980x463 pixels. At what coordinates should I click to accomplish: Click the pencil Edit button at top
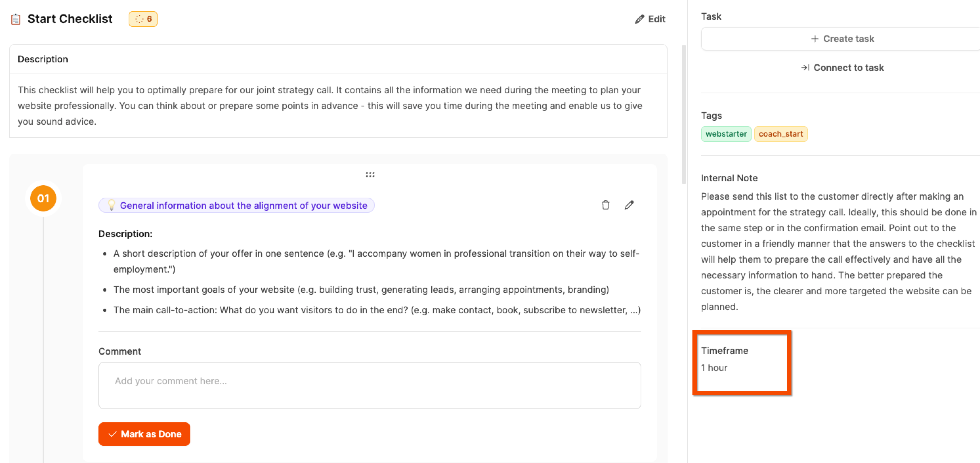(650, 19)
